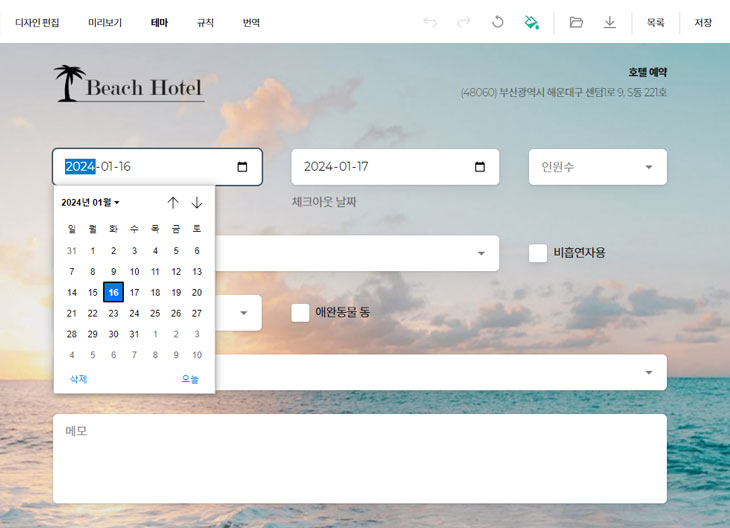Open the dropdown left of 비흡연자용

point(357,253)
